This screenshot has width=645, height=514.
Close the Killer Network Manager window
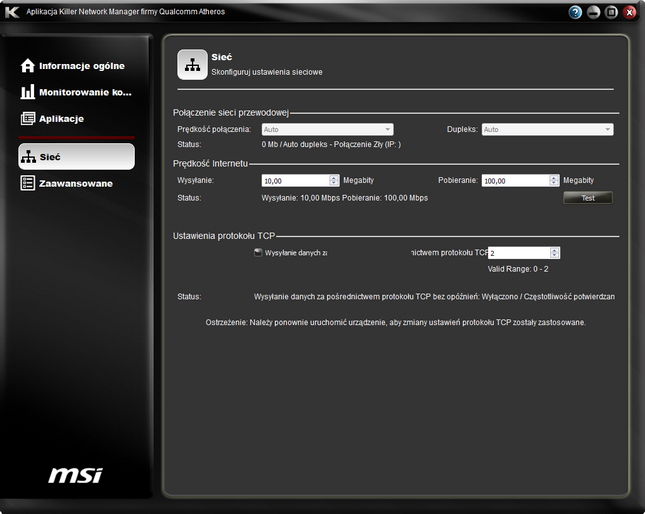click(629, 12)
